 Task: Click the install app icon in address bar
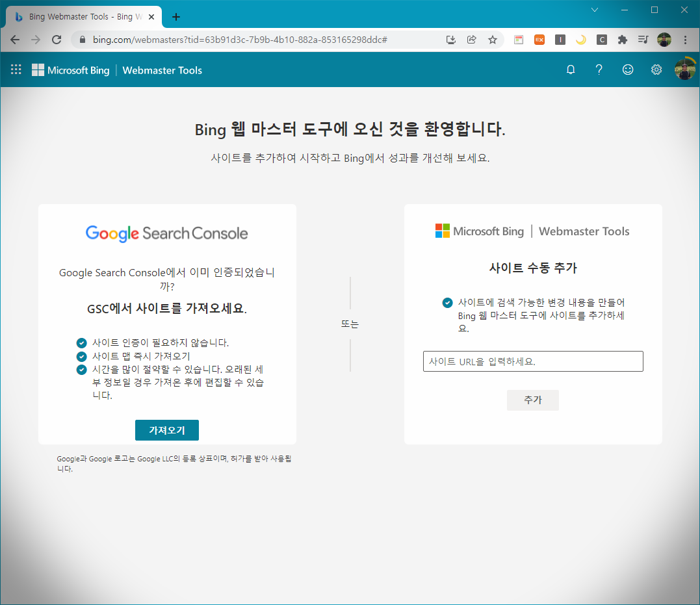coord(451,40)
